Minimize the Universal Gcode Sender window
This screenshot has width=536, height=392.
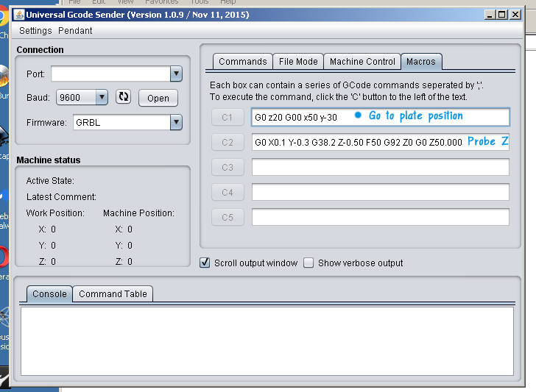[x=490, y=15]
